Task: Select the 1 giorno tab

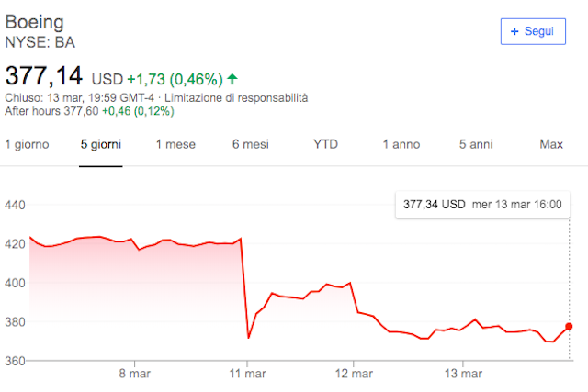Action: click(x=27, y=144)
